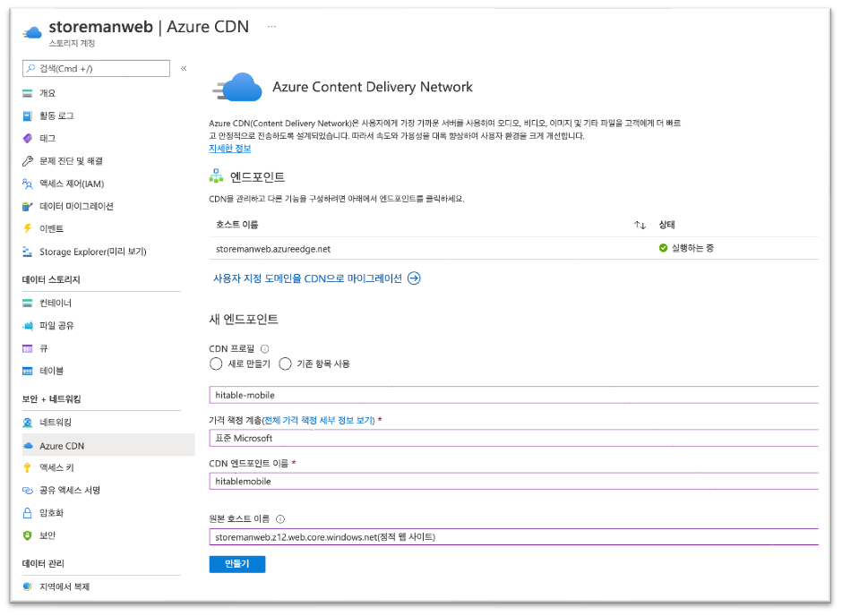Sort by the 호스트 이름 sort arrows
This screenshot has width=842, height=616.
point(640,226)
